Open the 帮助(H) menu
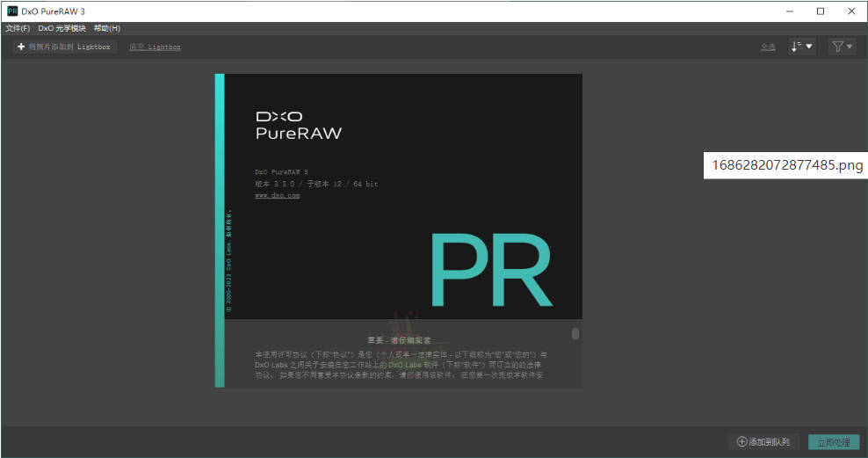The height and width of the screenshot is (458, 868). click(107, 28)
